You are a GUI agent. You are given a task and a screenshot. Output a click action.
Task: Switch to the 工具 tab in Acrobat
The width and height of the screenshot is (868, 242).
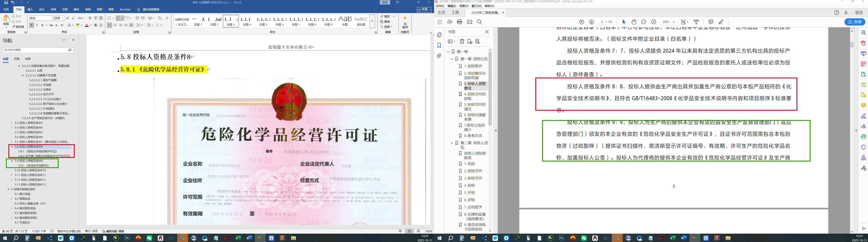click(455, 12)
